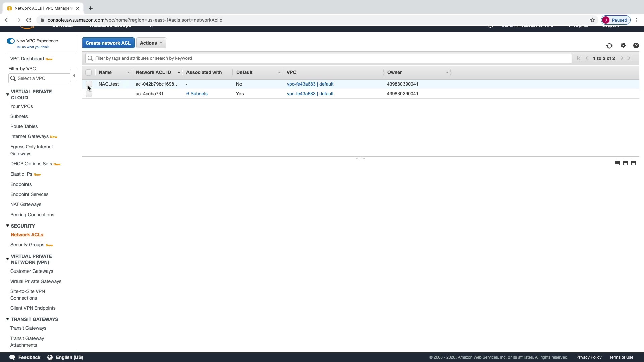
Task: Collapse the SECURITY section in the sidebar
Action: pyautogui.click(x=7, y=226)
